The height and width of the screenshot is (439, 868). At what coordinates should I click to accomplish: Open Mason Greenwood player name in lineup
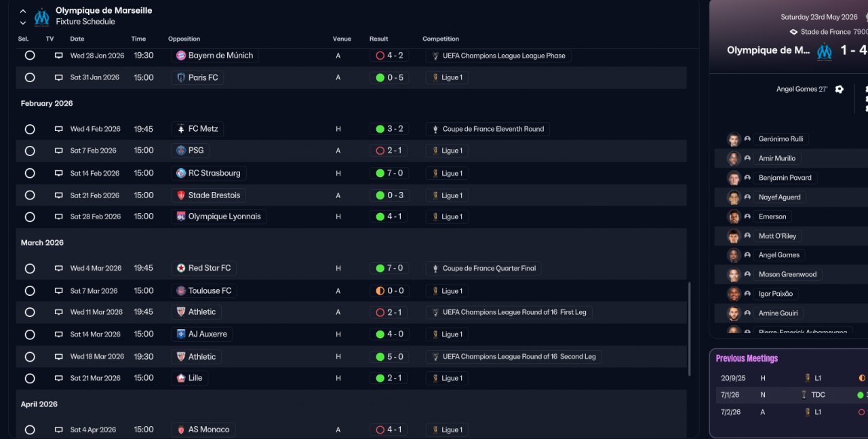pyautogui.click(x=788, y=275)
